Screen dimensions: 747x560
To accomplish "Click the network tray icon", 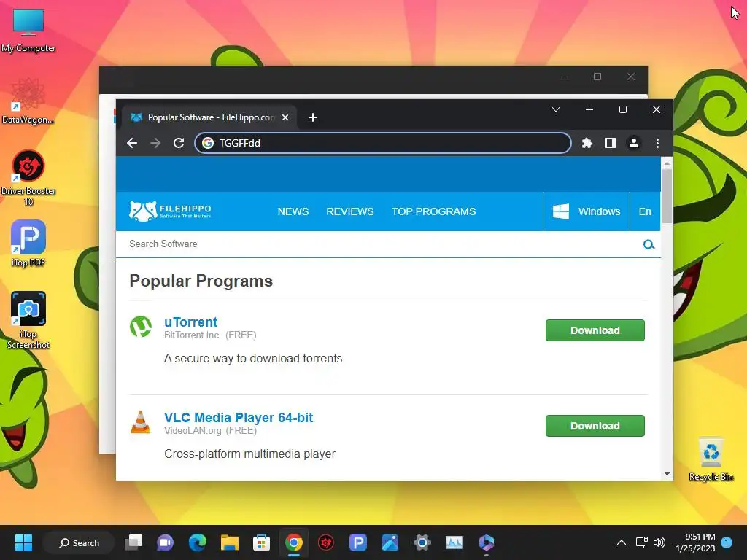I will 641,542.
